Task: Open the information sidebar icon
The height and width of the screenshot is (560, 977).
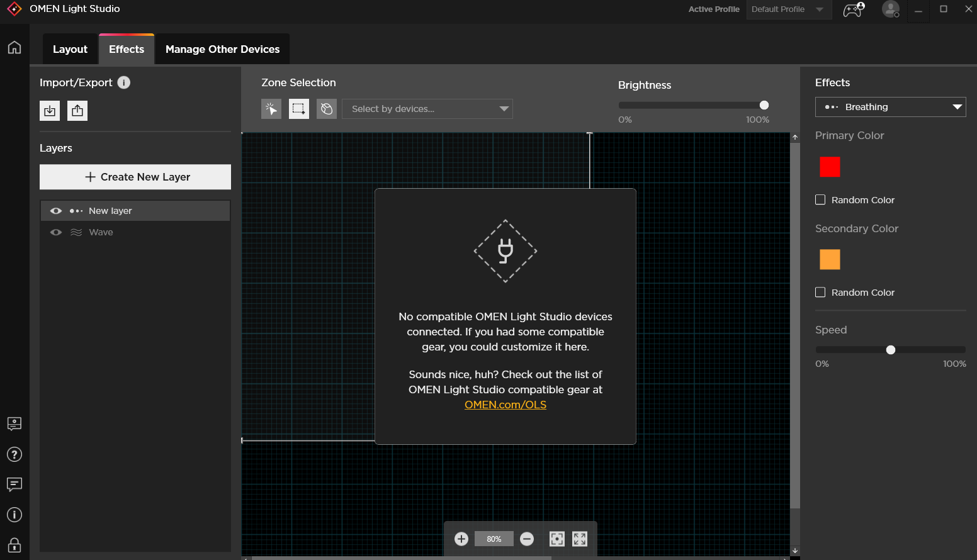Action: pyautogui.click(x=14, y=515)
